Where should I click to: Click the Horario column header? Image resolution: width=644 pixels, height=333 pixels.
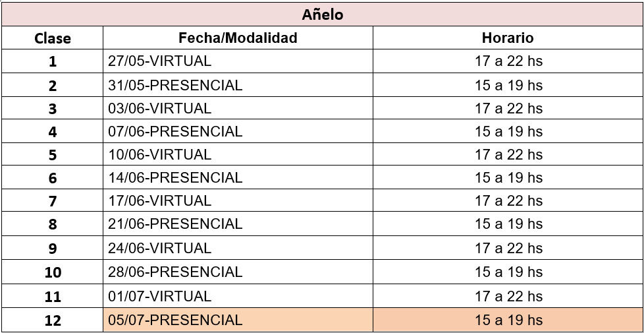pyautogui.click(x=508, y=38)
